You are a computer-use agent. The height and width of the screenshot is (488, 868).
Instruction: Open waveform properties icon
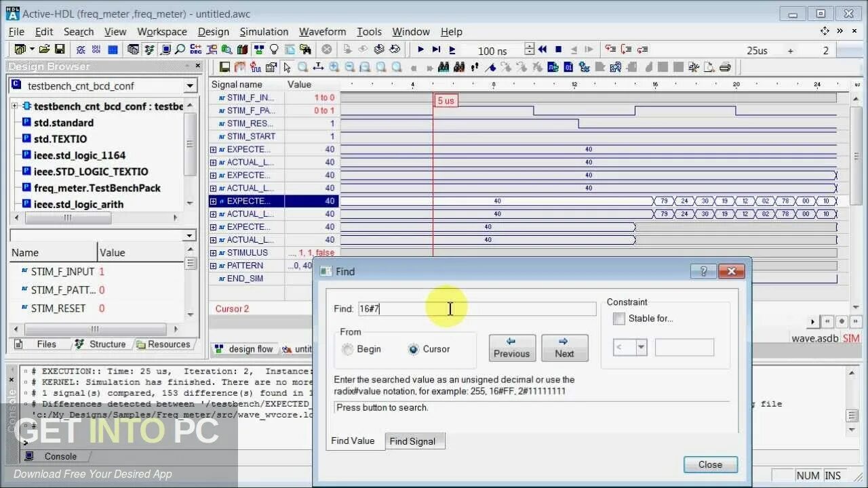pos(271,67)
